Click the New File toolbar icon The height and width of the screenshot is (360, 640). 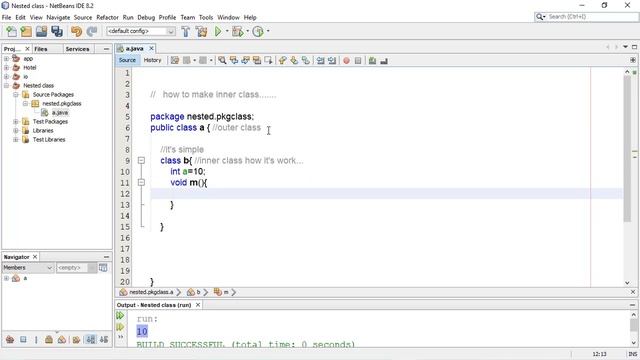11,31
